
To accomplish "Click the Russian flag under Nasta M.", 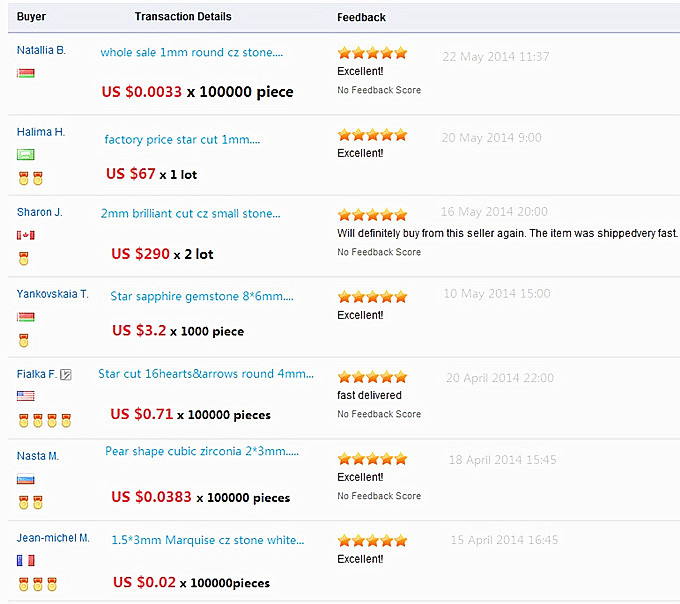I will click(26, 480).
